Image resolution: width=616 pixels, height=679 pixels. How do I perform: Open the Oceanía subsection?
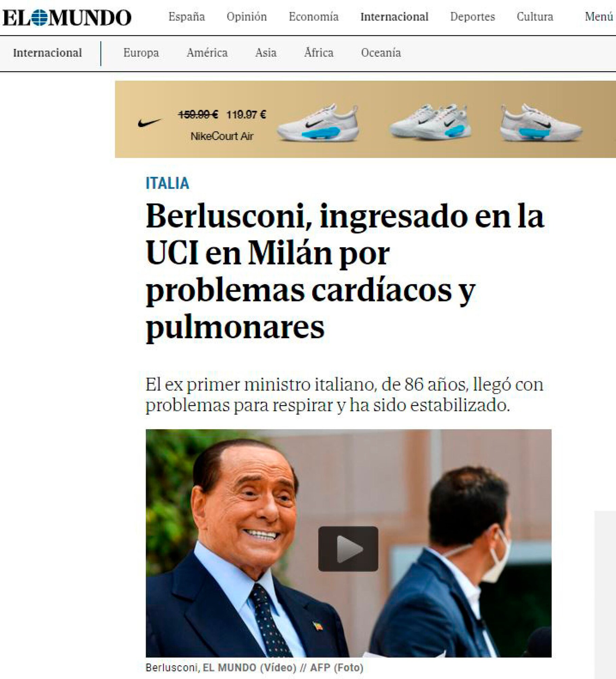point(381,53)
